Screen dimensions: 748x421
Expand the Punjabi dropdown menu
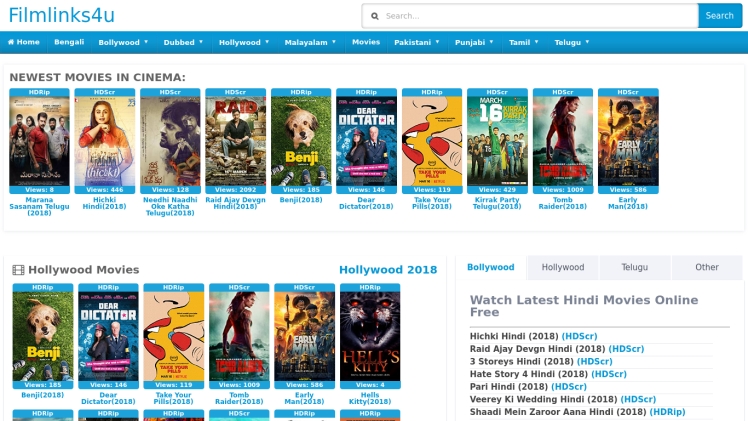point(474,42)
